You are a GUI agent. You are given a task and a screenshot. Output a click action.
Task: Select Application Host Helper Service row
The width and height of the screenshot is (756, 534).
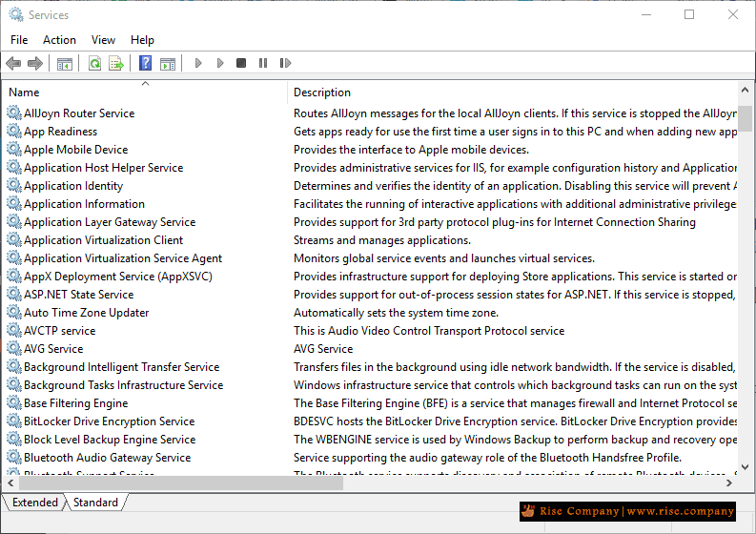point(370,168)
